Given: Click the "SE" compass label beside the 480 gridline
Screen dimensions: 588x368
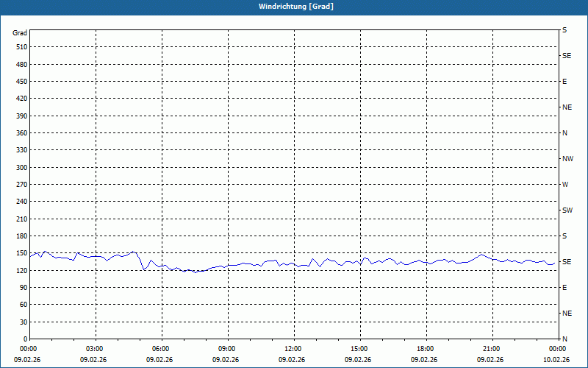Looking at the screenshot, I should [567, 56].
